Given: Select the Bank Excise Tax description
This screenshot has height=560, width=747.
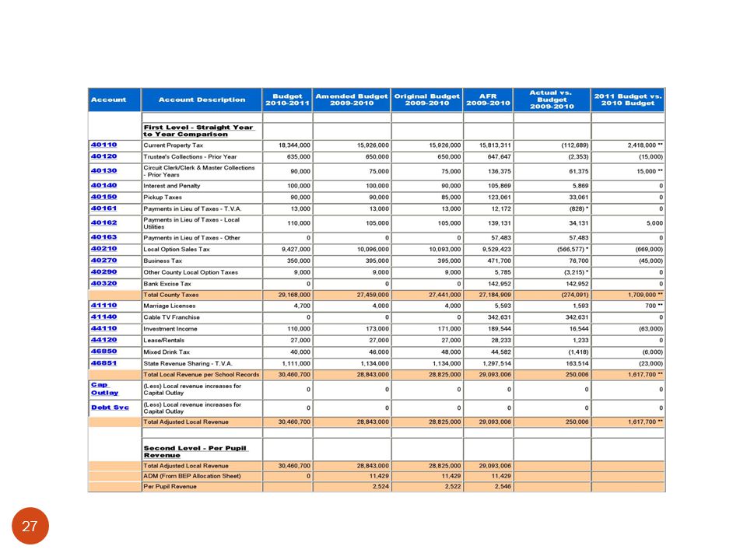Looking at the screenshot, I should coord(167,284).
